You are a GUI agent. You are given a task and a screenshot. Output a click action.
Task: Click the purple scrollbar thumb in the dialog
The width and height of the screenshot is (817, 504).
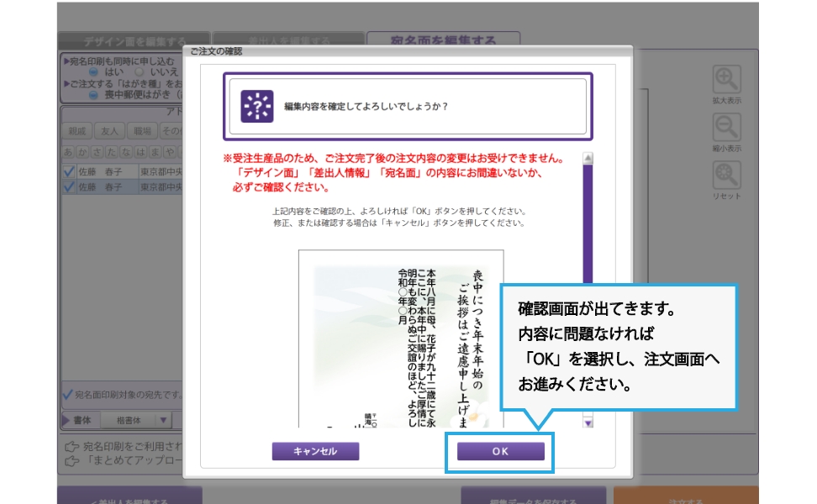588,224
